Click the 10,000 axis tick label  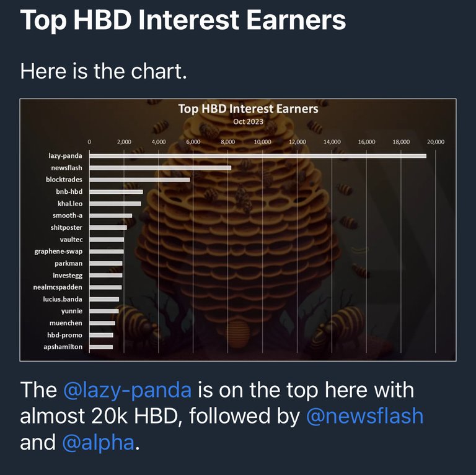coord(263,142)
